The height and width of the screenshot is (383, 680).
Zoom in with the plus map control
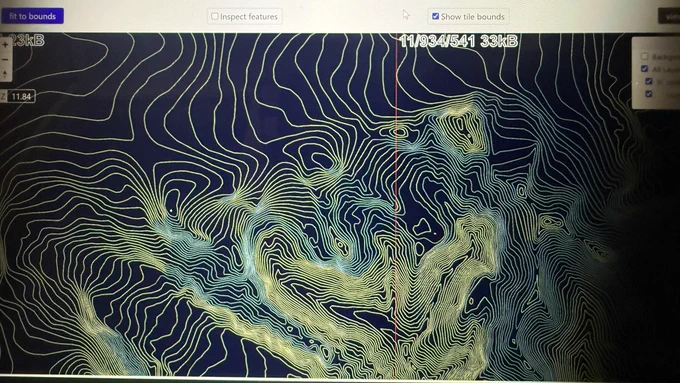pyautogui.click(x=5, y=45)
